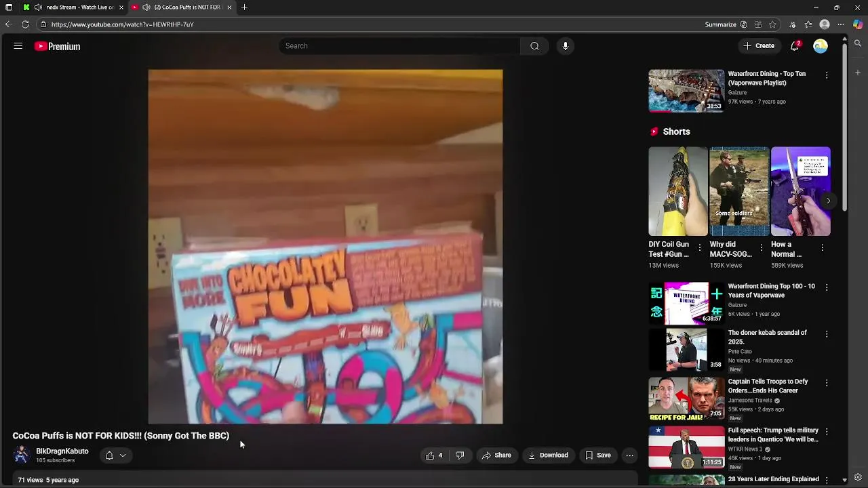Download this video

coord(548,455)
